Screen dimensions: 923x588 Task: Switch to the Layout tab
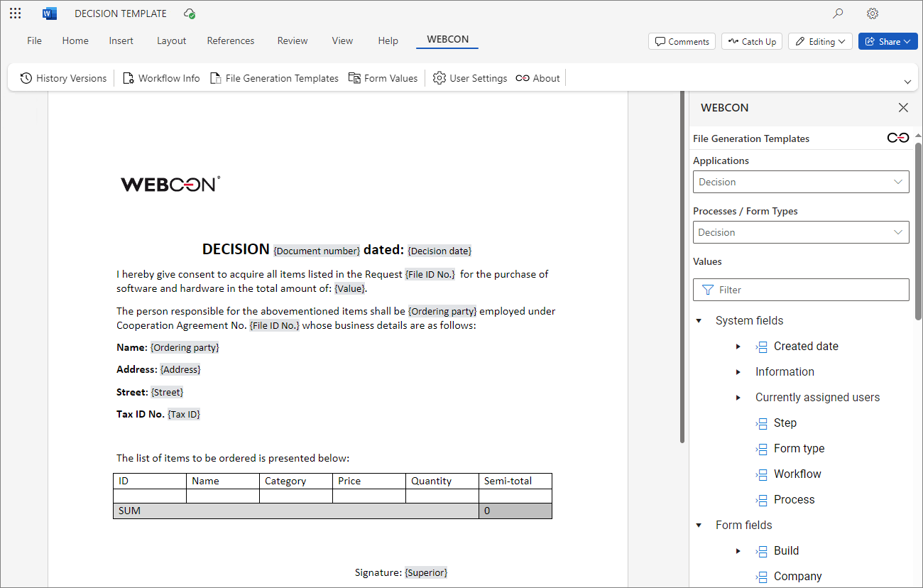coord(172,40)
